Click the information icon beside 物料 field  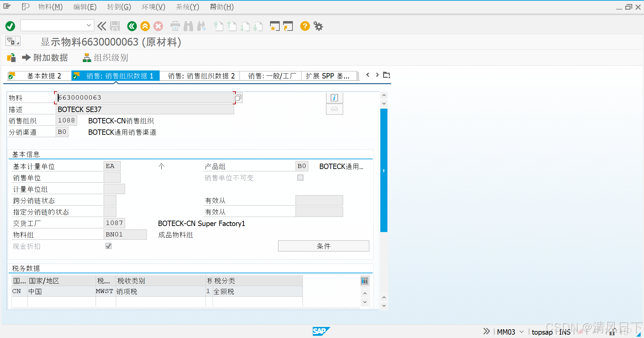click(334, 98)
